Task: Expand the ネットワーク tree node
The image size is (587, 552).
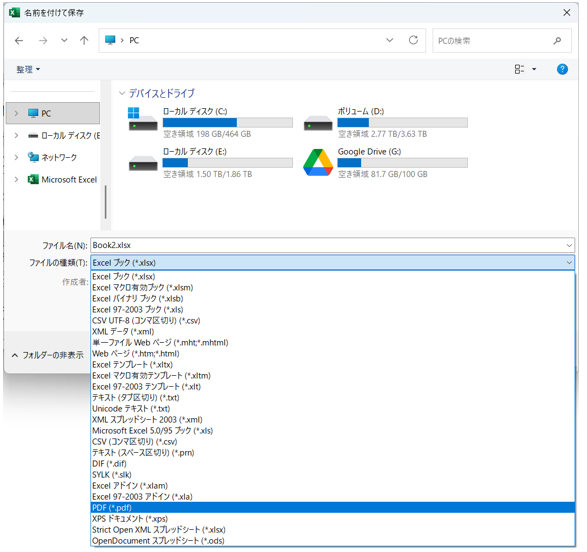Action: [16, 157]
